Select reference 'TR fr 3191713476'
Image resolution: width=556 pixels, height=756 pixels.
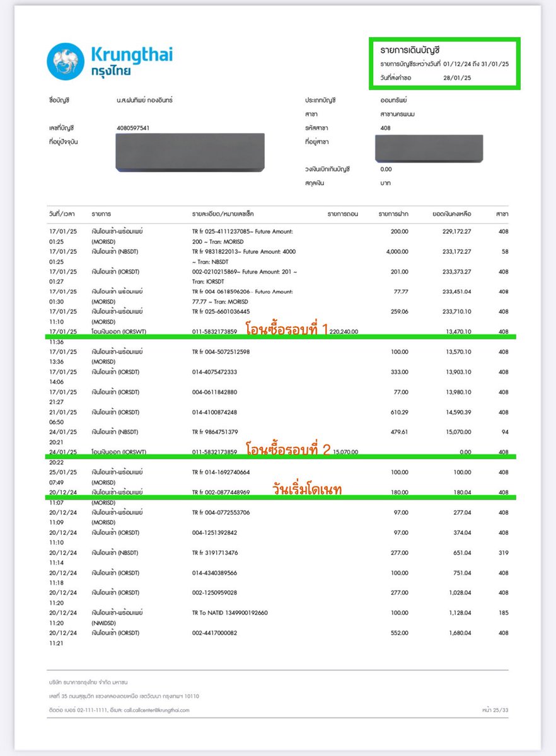(x=216, y=553)
